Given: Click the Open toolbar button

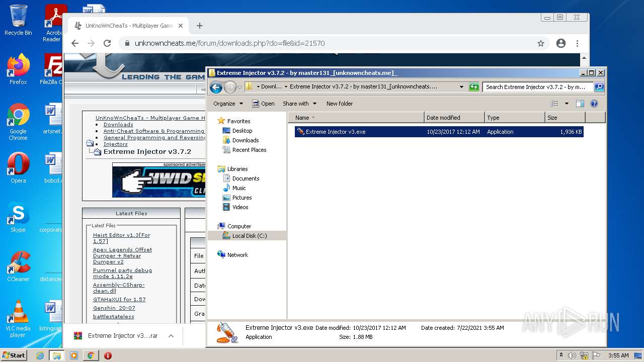Looking at the screenshot, I should point(263,104).
